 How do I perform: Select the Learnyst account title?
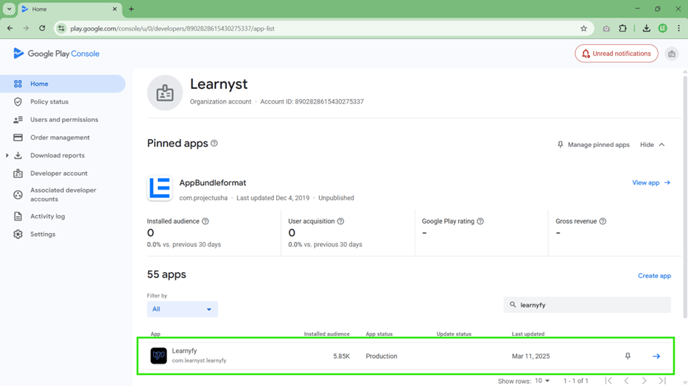pyautogui.click(x=219, y=84)
